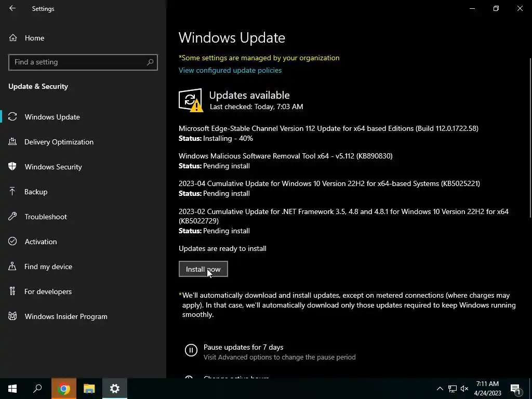Click the Backup arrow icon
This screenshot has height=399, width=532.
12,192
